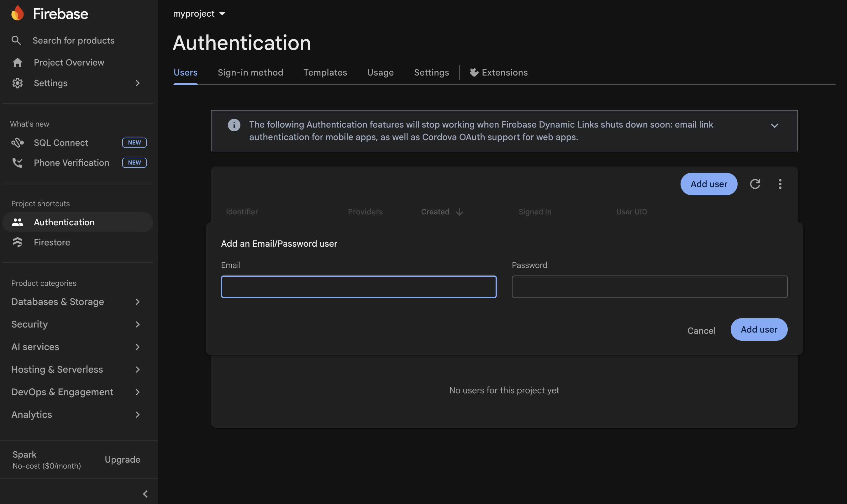Refresh the users list
The width and height of the screenshot is (847, 504).
point(755,184)
